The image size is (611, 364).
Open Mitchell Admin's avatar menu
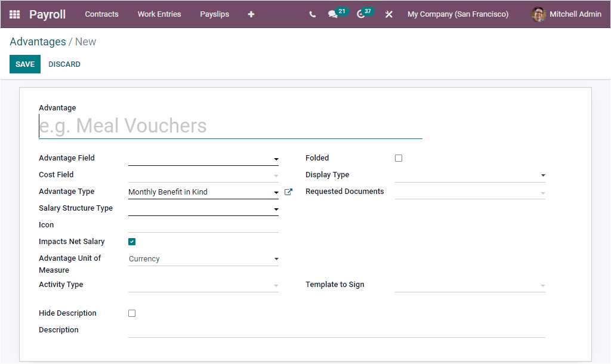point(538,14)
